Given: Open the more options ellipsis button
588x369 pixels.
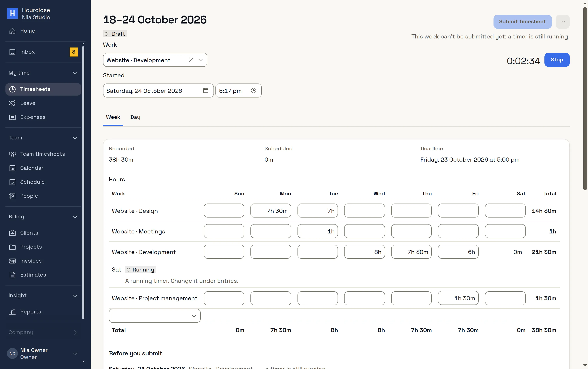Looking at the screenshot, I should point(563,22).
